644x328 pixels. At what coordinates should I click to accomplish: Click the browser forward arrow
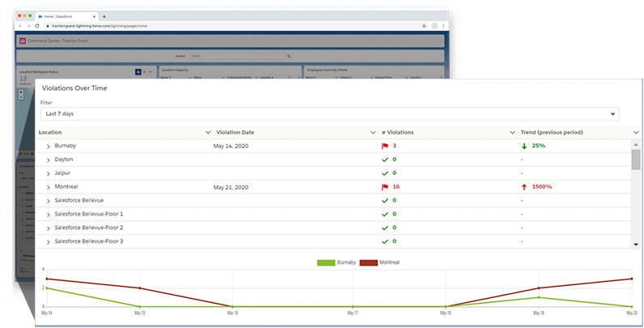click(28, 25)
